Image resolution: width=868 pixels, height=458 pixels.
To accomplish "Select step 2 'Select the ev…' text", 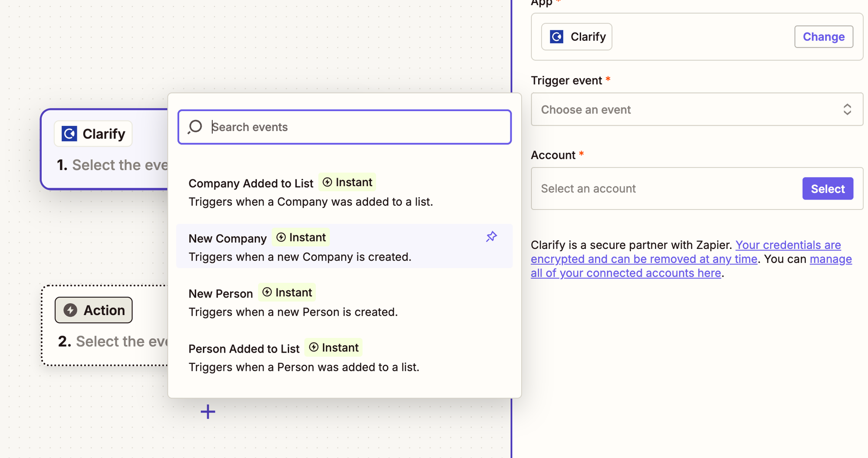I will pos(122,341).
